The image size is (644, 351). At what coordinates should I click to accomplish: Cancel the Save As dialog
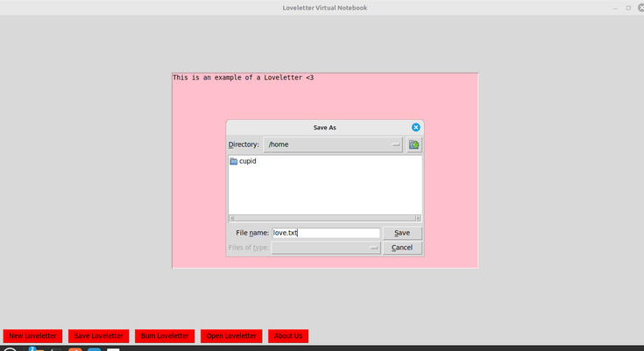(x=402, y=248)
